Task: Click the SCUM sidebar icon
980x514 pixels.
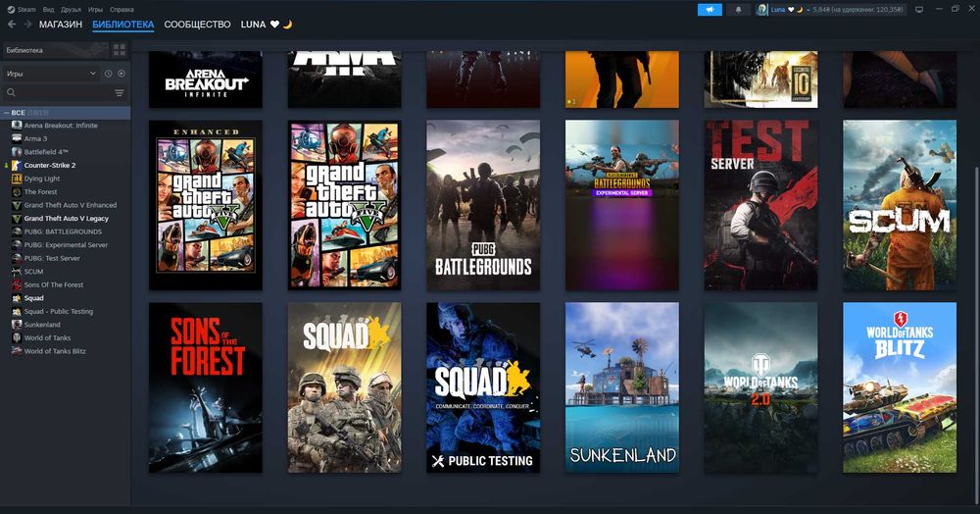Action: 17,272
